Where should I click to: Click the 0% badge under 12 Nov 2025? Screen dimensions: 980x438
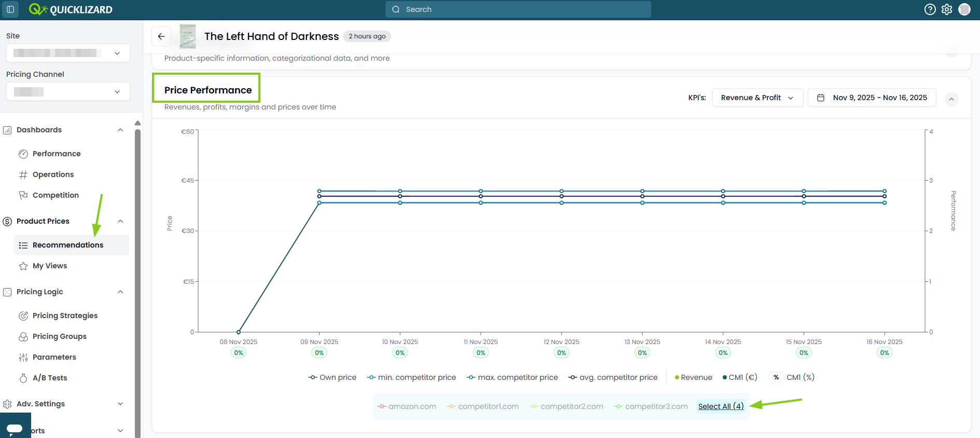[562, 353]
